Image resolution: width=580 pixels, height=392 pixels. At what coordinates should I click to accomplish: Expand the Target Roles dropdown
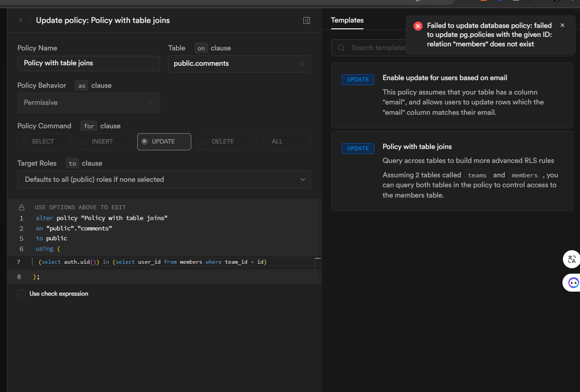164,180
